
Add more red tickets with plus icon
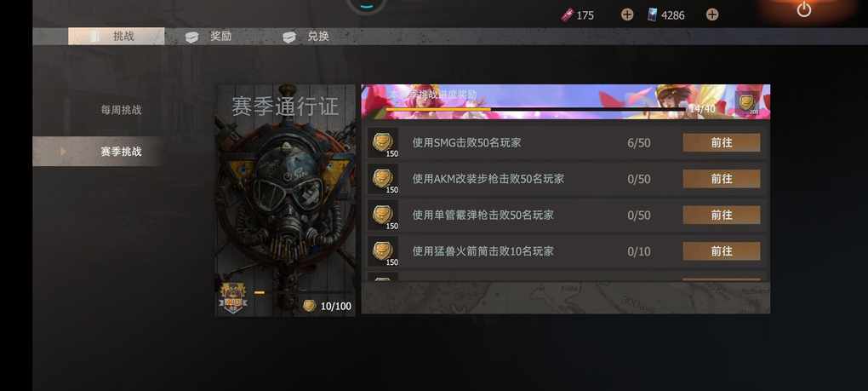click(x=626, y=14)
